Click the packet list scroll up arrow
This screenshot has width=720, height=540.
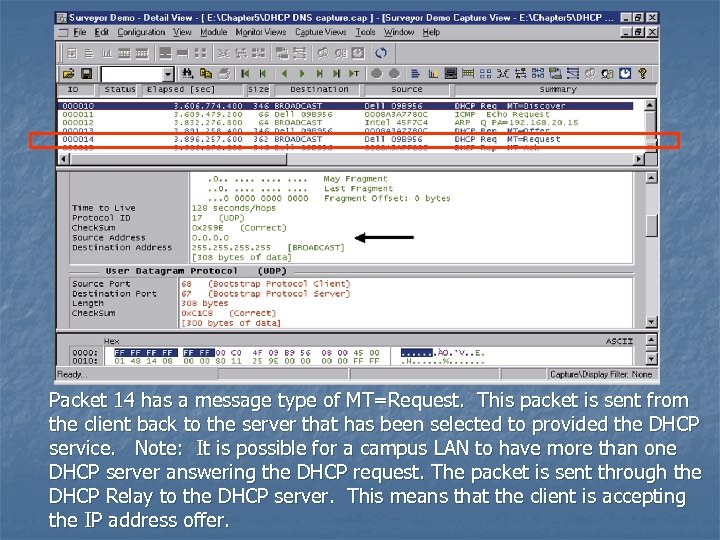tap(650, 105)
